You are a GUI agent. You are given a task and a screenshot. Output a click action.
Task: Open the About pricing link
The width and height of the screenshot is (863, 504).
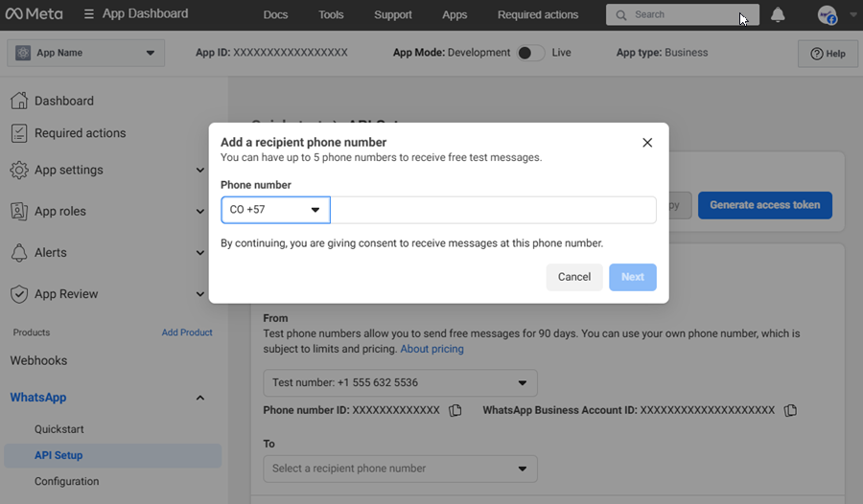pos(432,349)
